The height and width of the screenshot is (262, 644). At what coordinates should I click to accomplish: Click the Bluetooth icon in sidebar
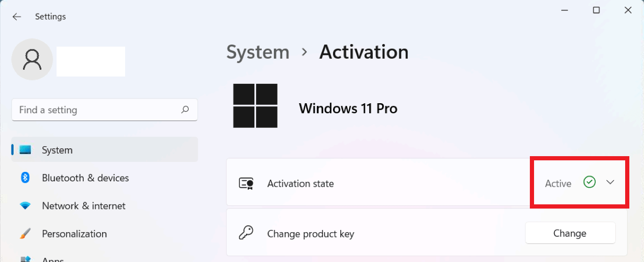tap(25, 178)
